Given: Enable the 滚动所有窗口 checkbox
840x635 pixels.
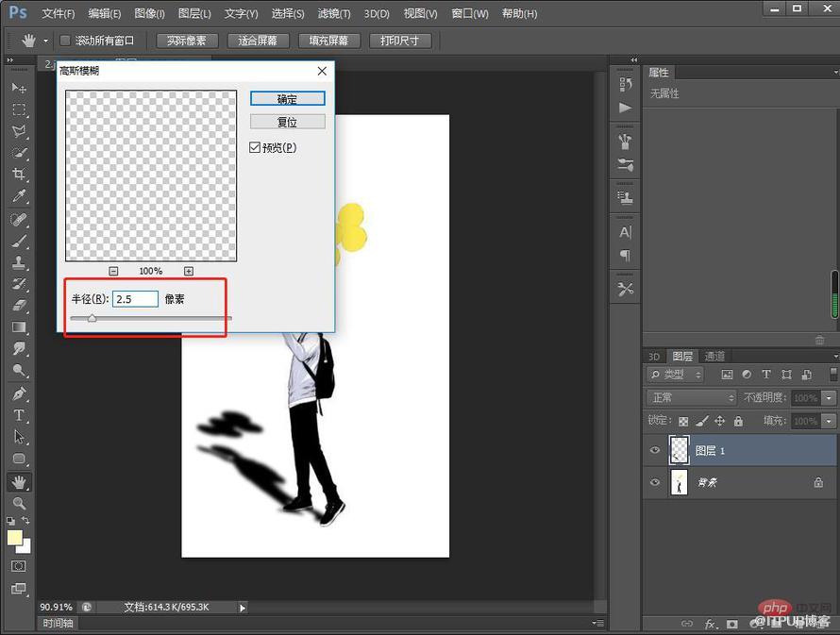Looking at the screenshot, I should (x=65, y=41).
